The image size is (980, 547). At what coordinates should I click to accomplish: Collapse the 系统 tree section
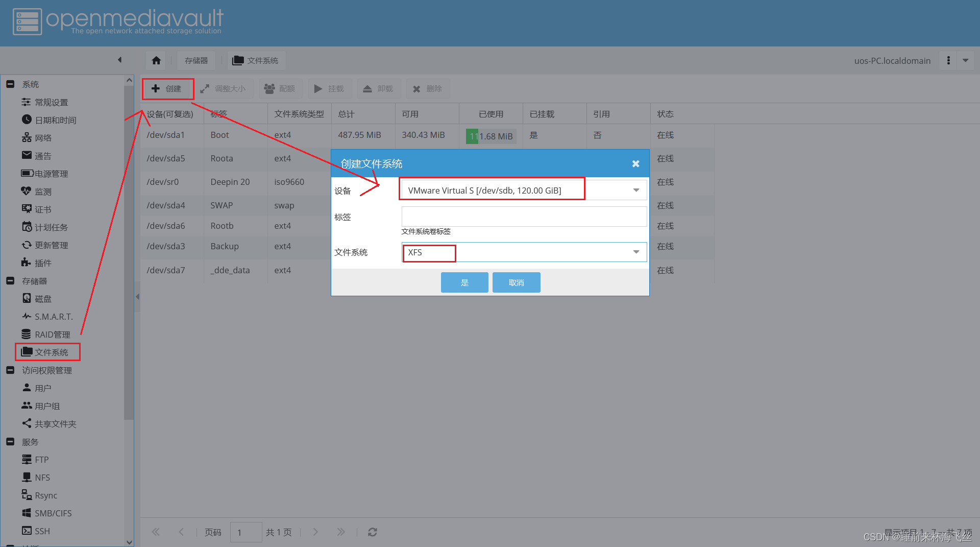[x=10, y=84]
